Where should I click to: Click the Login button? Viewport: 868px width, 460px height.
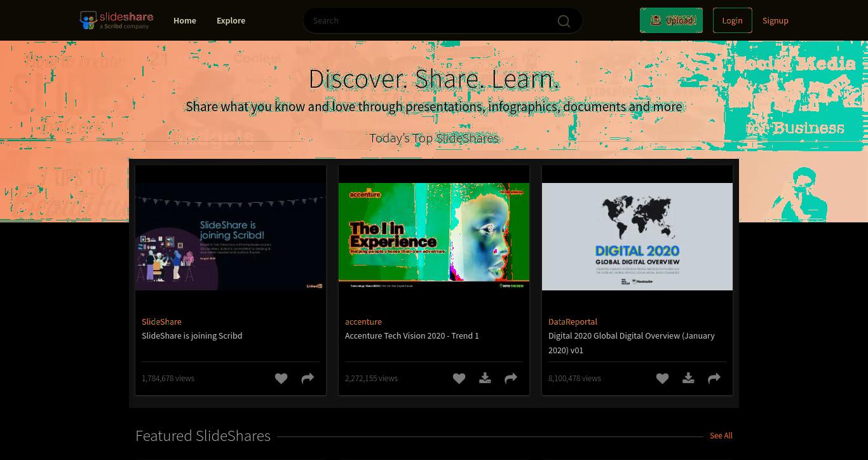tap(732, 20)
